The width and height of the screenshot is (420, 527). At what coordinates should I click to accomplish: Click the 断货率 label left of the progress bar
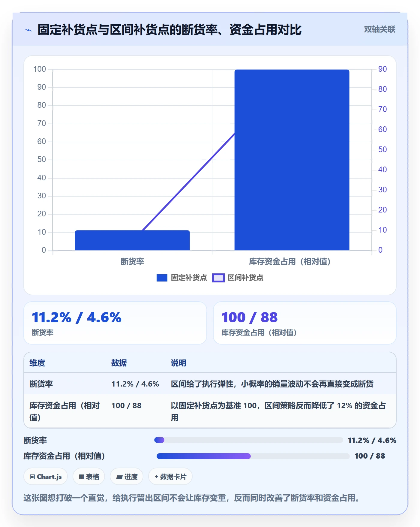(35, 440)
